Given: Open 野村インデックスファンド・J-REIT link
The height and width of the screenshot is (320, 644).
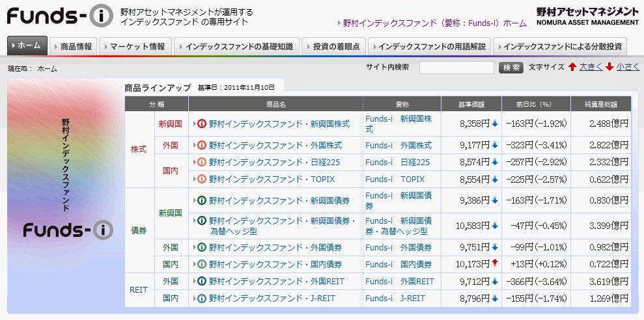Looking at the screenshot, I should click(x=272, y=299).
